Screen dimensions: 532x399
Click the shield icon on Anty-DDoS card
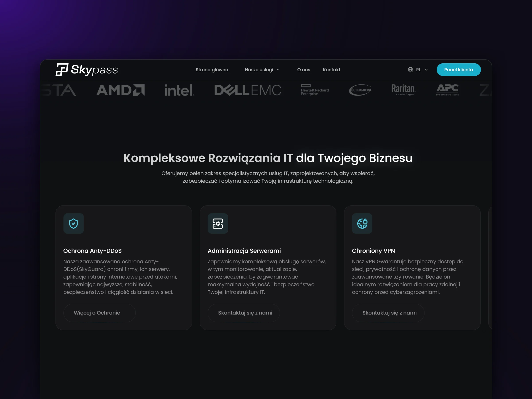pos(74,223)
